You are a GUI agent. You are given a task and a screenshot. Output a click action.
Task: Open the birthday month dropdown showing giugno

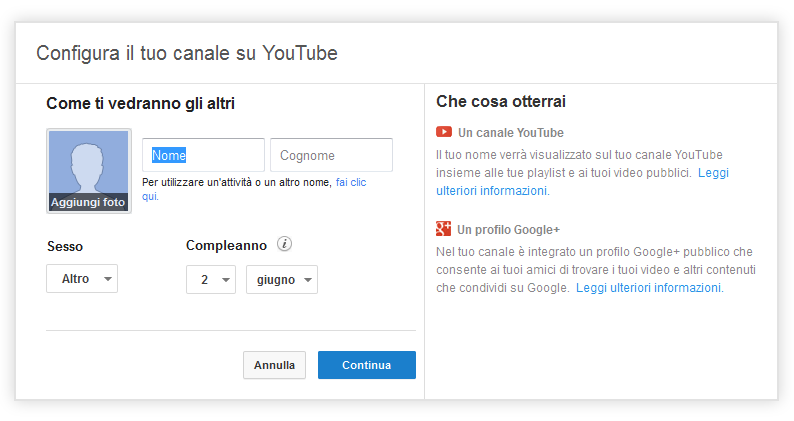click(x=282, y=280)
